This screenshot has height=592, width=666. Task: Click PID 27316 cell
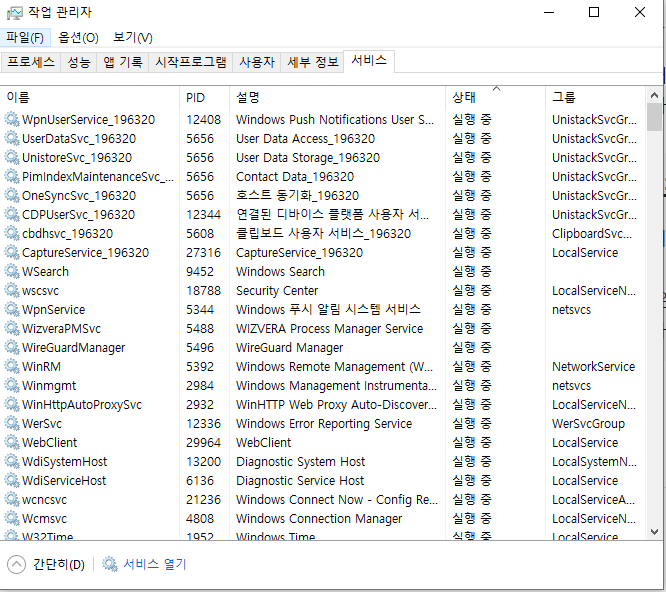tap(203, 252)
